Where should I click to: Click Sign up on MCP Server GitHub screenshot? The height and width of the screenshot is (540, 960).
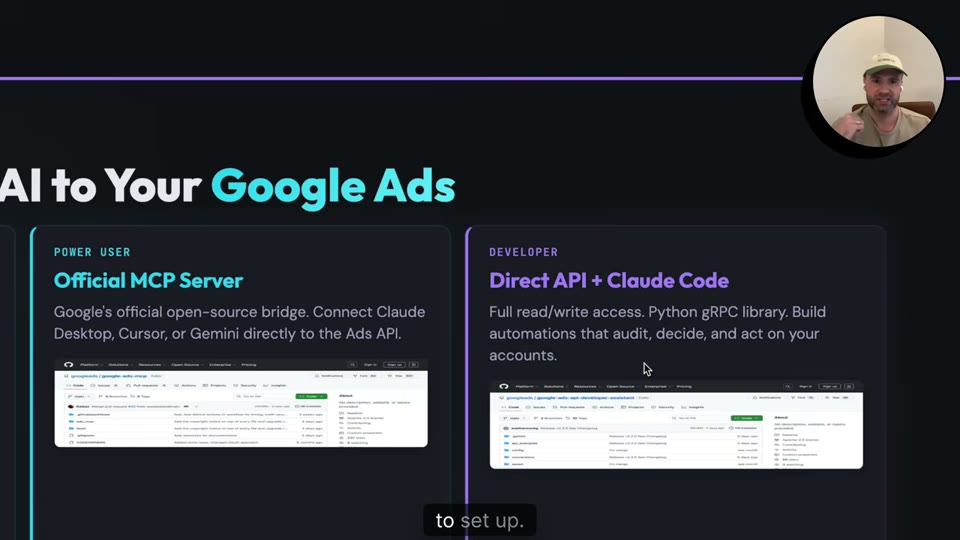[394, 365]
